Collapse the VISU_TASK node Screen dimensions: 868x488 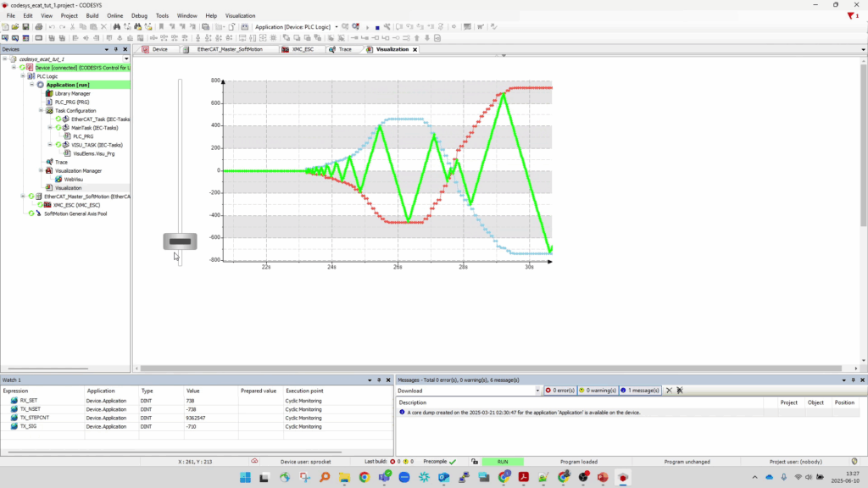point(50,145)
